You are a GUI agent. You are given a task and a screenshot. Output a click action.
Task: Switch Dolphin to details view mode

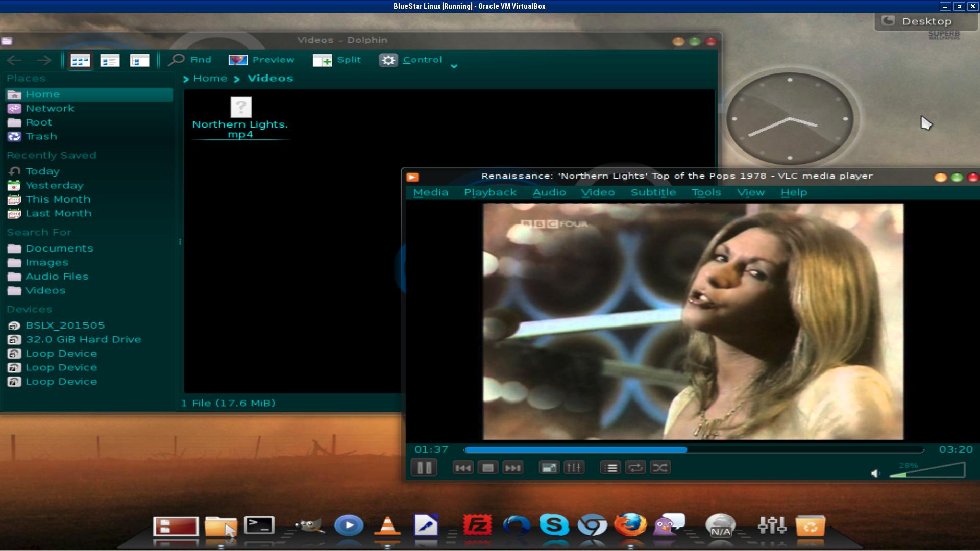pos(139,61)
